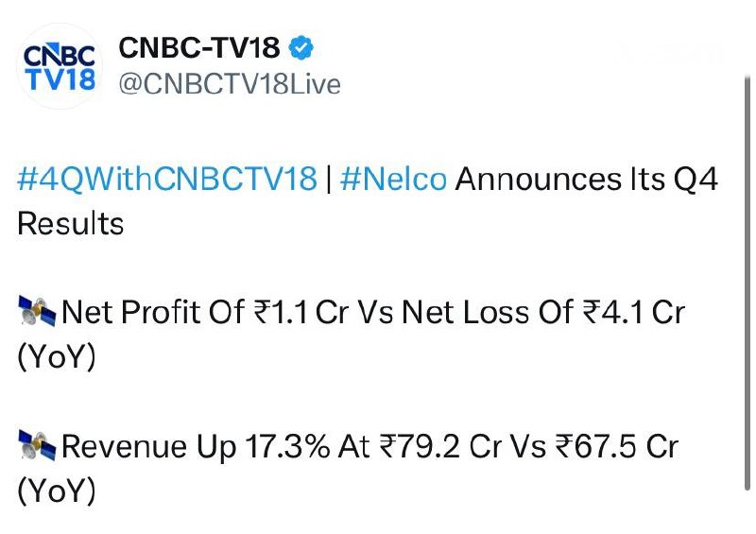Click the '(YoY)' under the Revenue line
Screen dimensions: 756x534
click(57, 492)
